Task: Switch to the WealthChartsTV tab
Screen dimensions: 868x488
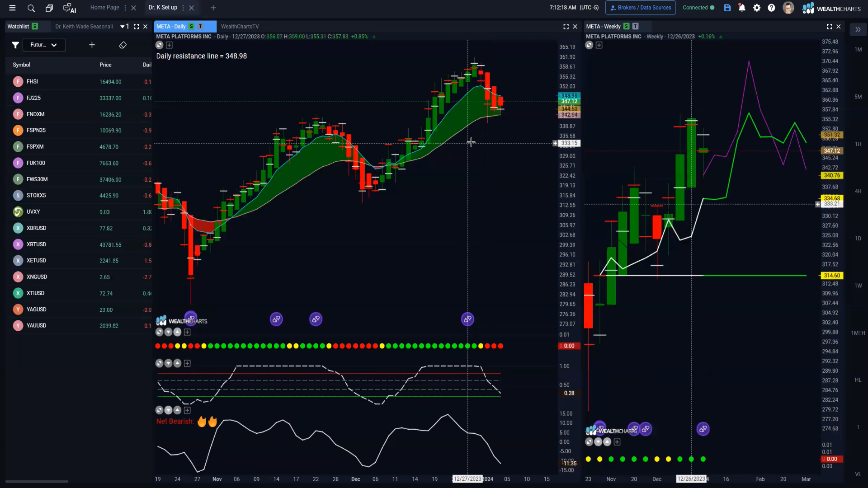Action: coord(240,27)
